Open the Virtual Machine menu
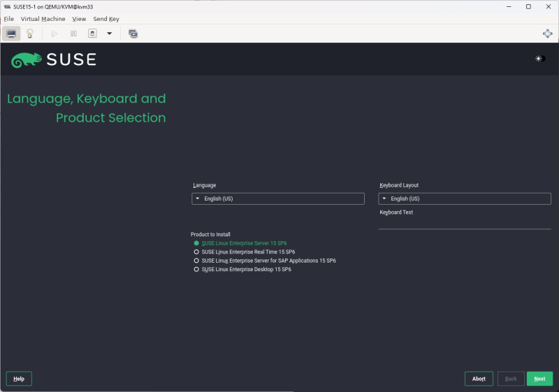The width and height of the screenshot is (559, 392). pos(43,19)
